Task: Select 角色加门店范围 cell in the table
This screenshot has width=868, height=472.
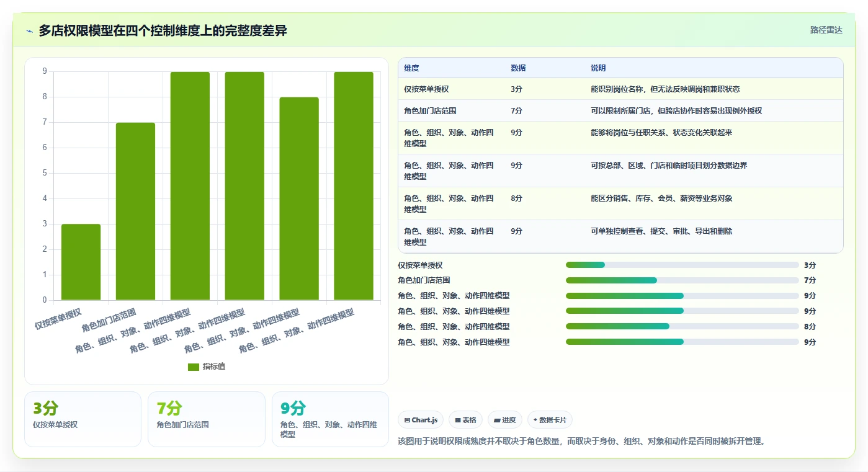Action: point(430,111)
